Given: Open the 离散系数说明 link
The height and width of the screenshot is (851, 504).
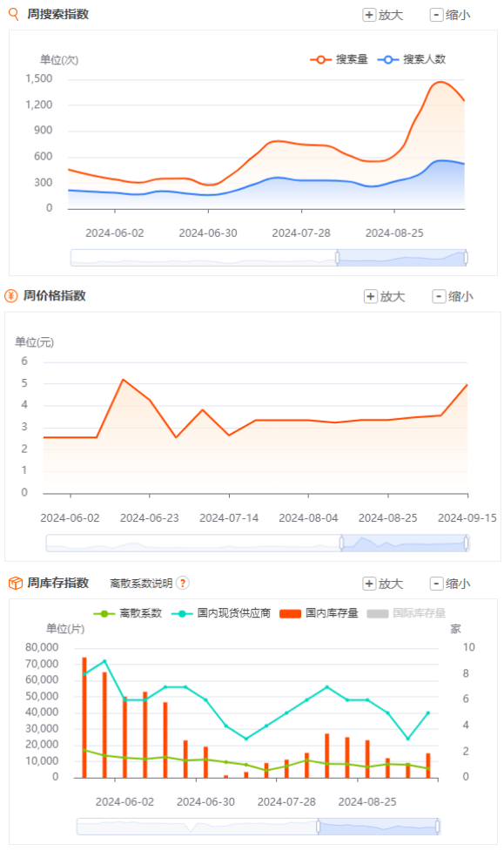Looking at the screenshot, I should [141, 584].
